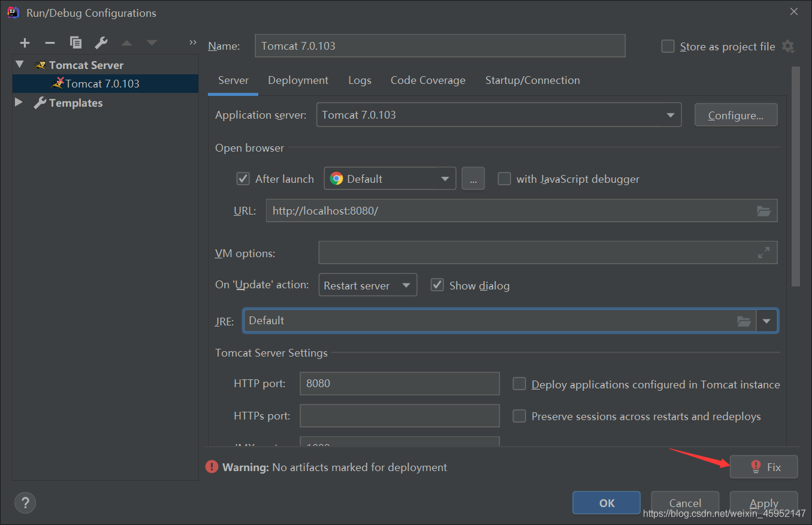Click Fix button
This screenshot has height=525, width=812.
[x=764, y=467]
